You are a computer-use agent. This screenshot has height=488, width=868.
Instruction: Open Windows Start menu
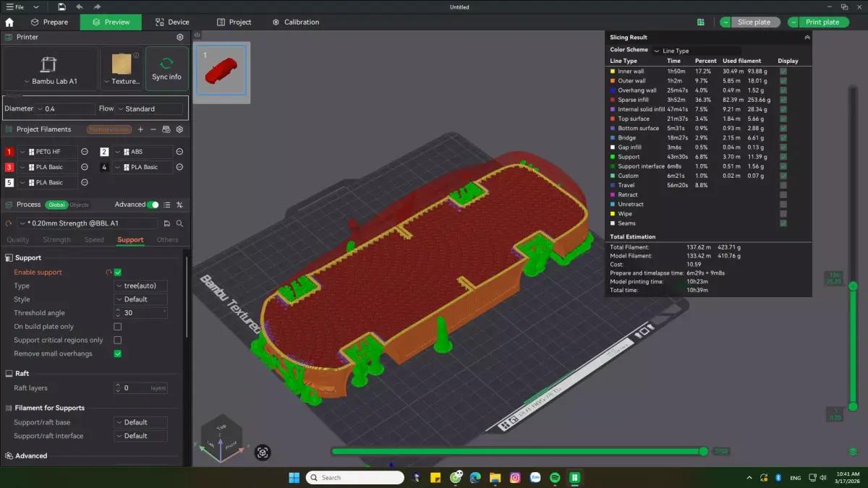[294, 477]
